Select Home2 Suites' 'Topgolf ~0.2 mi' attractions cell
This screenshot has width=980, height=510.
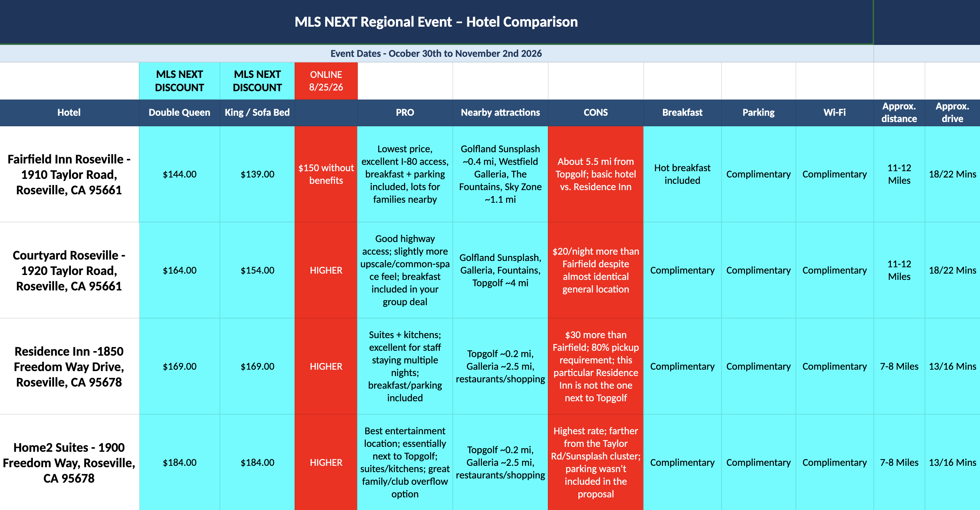[x=500, y=462]
